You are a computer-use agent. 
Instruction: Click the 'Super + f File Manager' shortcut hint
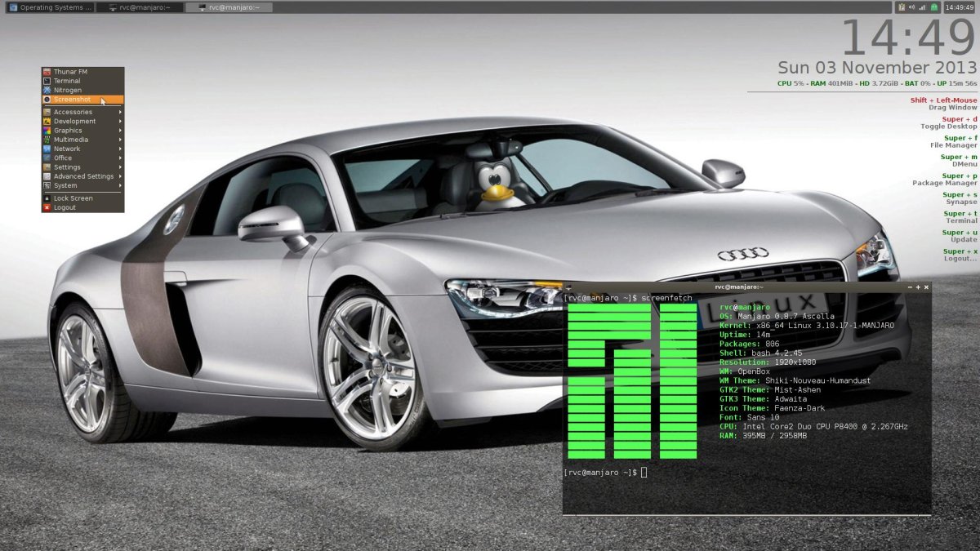click(x=953, y=142)
